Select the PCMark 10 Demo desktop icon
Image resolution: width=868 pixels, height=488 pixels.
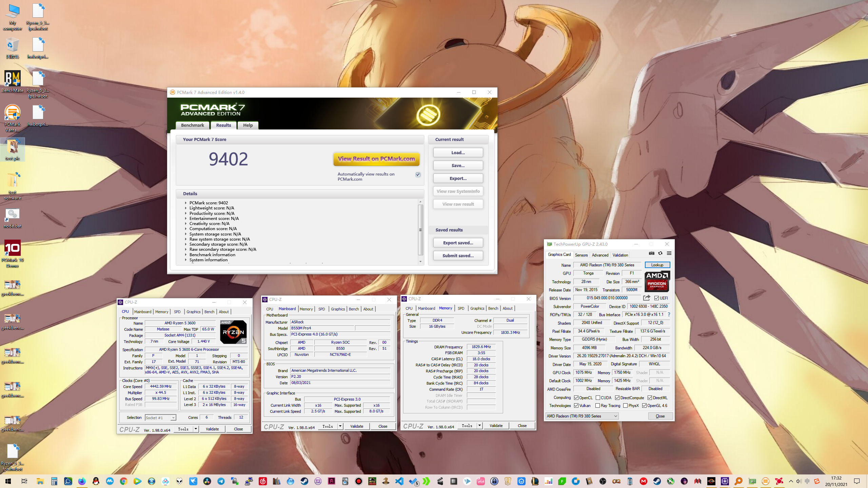tap(13, 253)
